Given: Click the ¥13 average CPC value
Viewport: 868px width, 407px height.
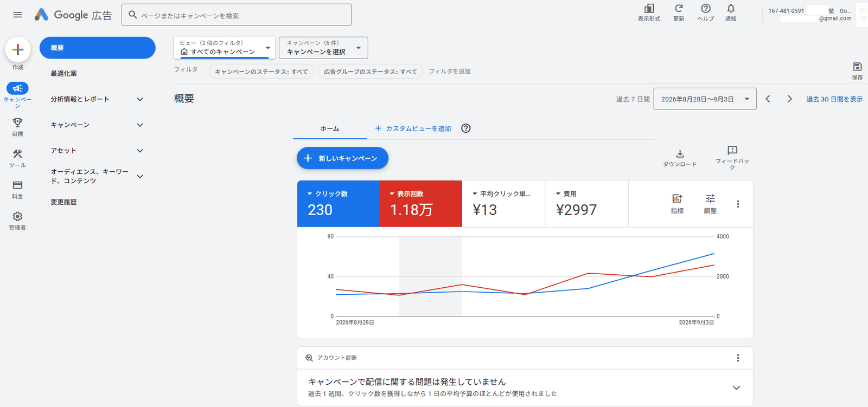Looking at the screenshot, I should 485,210.
